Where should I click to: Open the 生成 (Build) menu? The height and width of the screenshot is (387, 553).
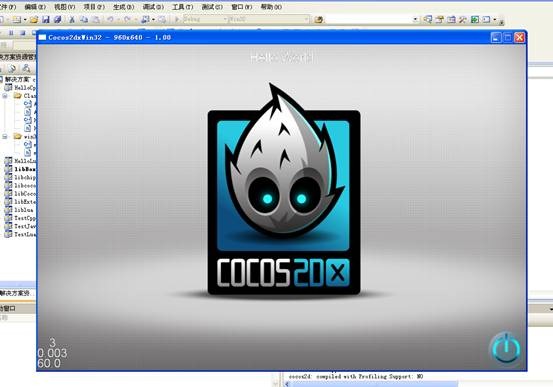click(123, 7)
